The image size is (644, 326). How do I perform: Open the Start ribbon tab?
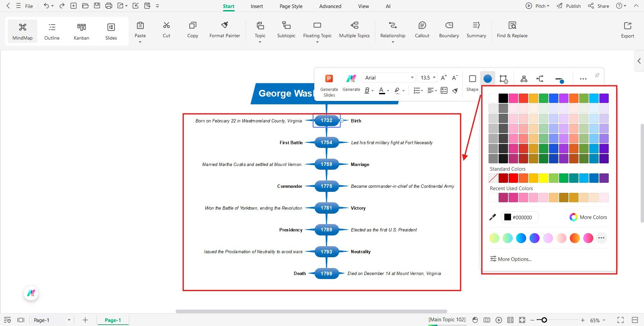point(229,6)
